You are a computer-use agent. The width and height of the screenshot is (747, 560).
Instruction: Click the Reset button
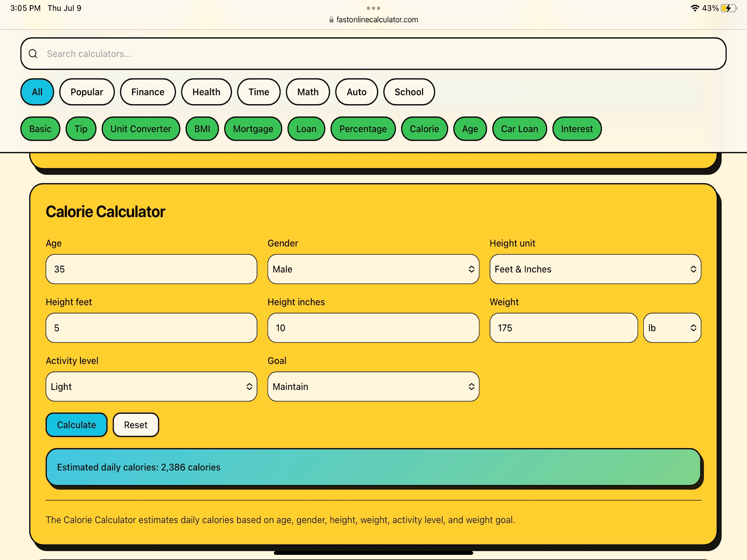pyautogui.click(x=136, y=425)
